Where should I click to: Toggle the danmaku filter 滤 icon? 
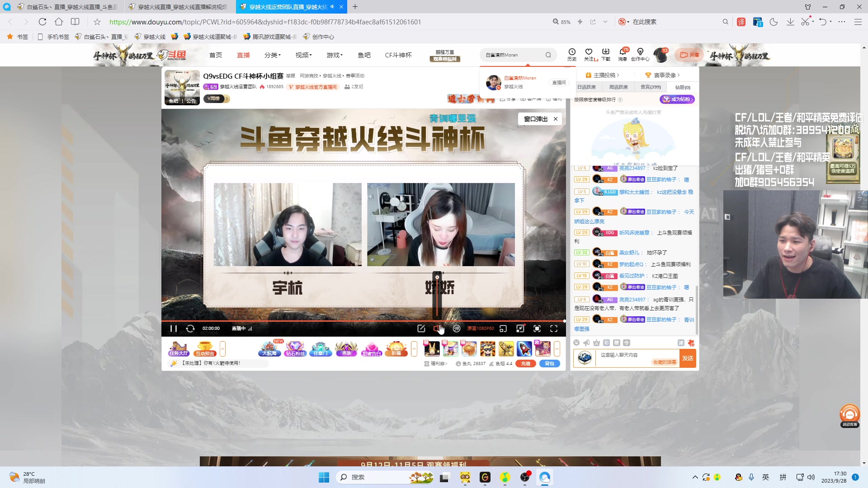tap(681, 343)
